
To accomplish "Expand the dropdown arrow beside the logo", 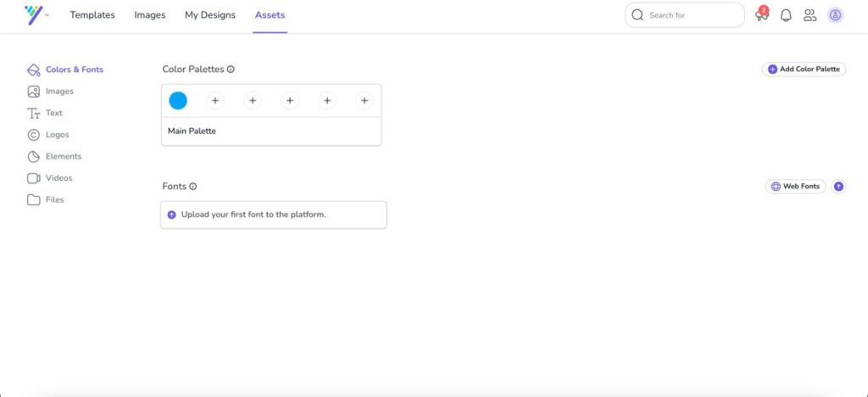I will pyautogui.click(x=47, y=15).
